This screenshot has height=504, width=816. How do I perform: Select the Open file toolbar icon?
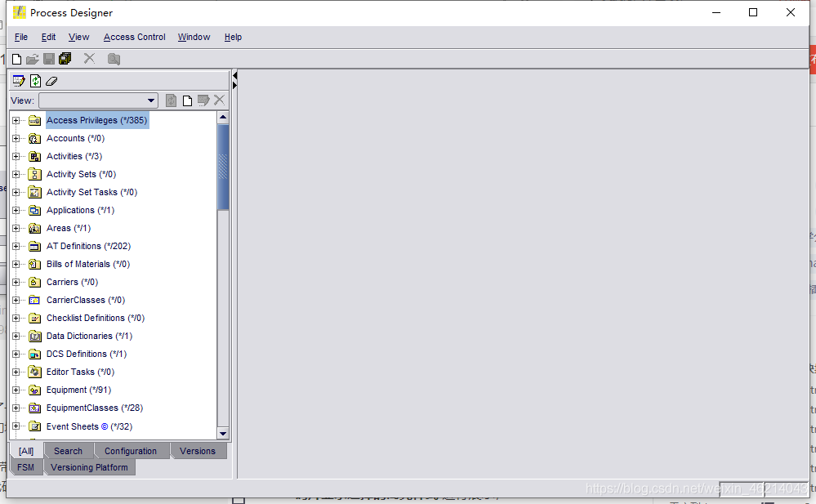pos(32,58)
